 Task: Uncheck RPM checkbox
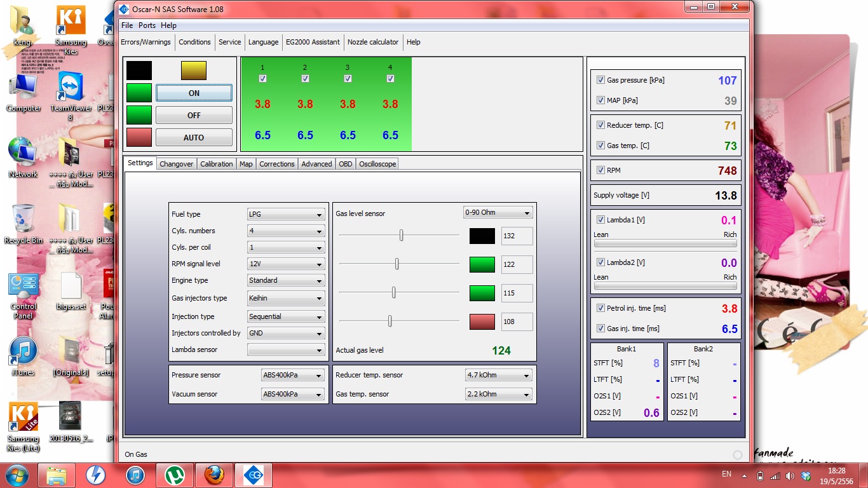point(600,170)
